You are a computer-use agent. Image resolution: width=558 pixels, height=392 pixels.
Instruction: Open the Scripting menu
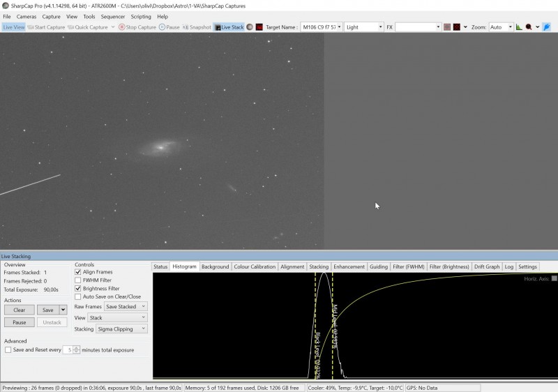[x=141, y=16]
